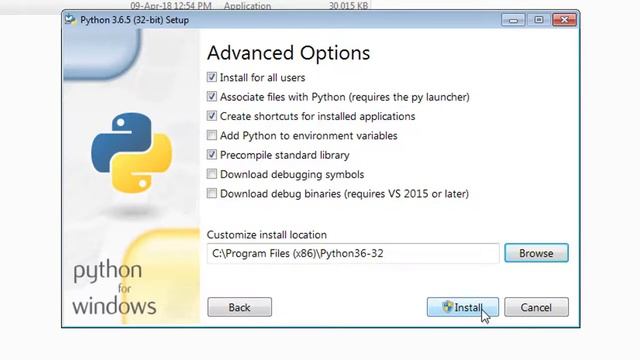
Task: Minimize the Python Setup window
Action: click(x=513, y=20)
